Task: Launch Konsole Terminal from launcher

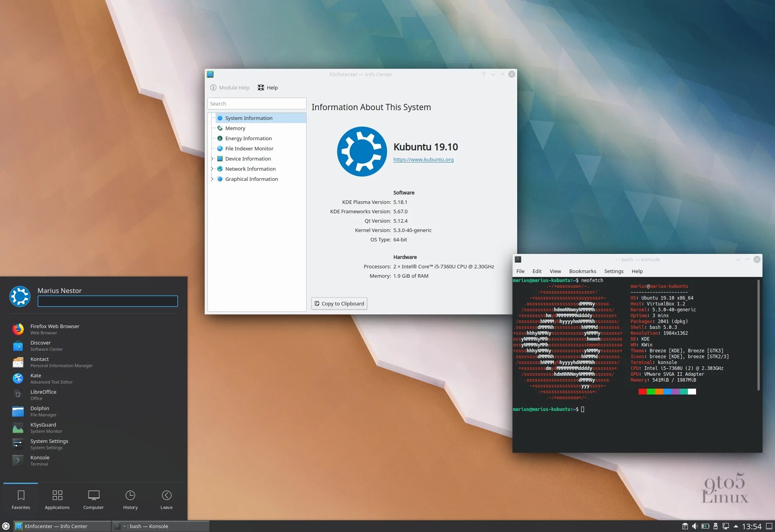Action: coord(94,461)
